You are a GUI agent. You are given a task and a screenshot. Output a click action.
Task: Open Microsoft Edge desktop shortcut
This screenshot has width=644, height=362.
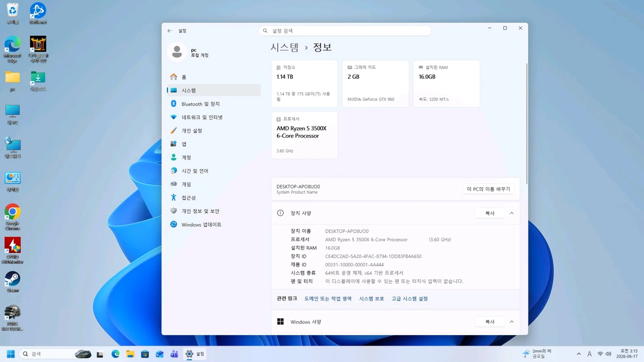click(x=13, y=50)
